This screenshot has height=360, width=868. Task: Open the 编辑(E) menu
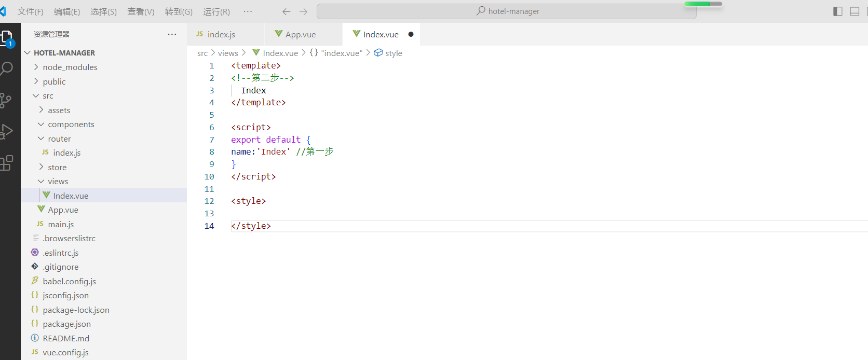tap(67, 11)
